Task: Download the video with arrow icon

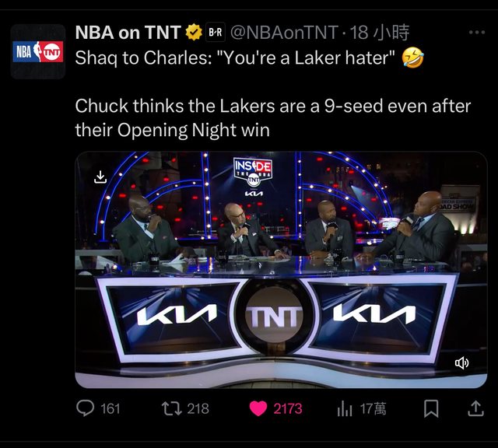Action: tap(100, 177)
